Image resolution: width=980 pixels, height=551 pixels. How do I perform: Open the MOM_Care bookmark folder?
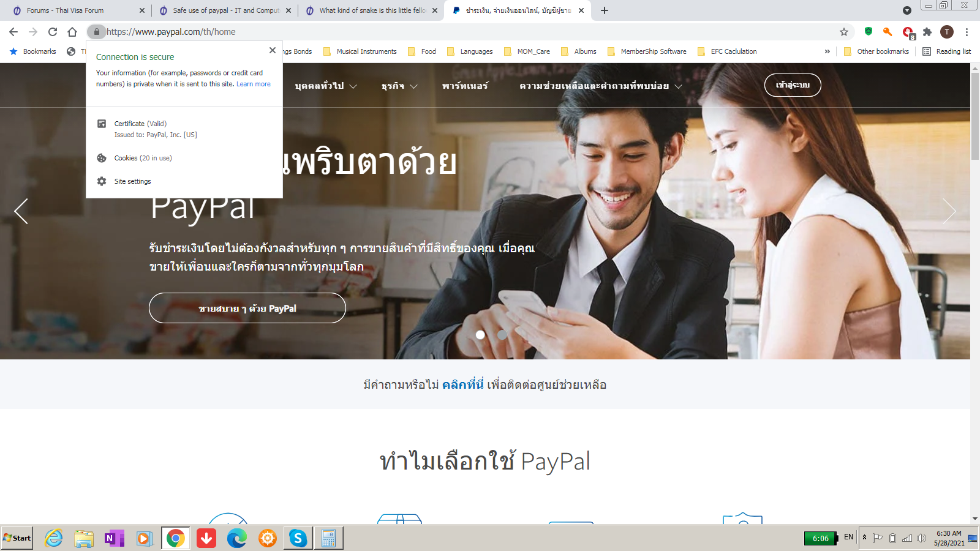pyautogui.click(x=527, y=51)
